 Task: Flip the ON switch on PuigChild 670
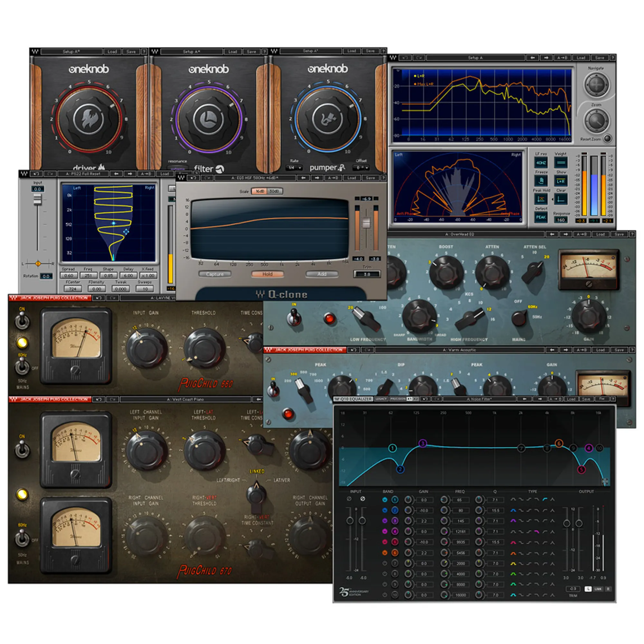pyautogui.click(x=22, y=449)
